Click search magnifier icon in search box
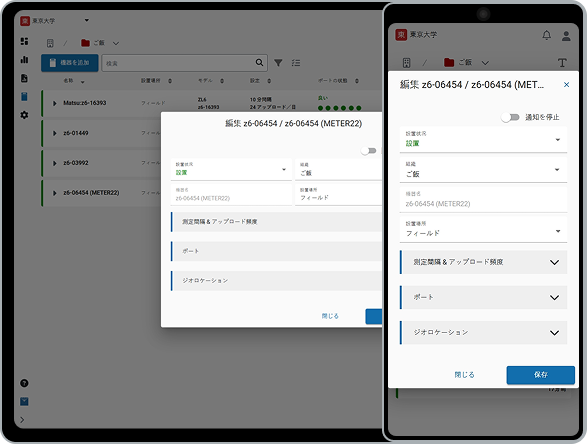This screenshot has width=587, height=444. point(259,63)
